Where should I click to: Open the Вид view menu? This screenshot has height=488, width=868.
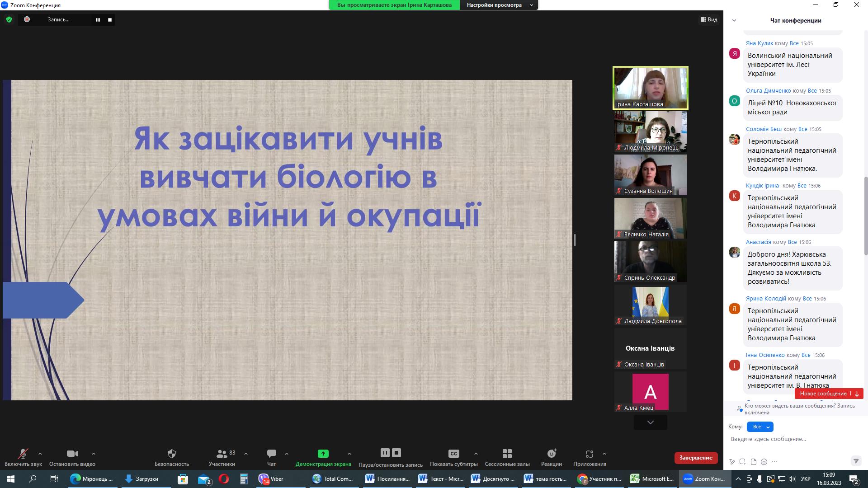(x=709, y=19)
